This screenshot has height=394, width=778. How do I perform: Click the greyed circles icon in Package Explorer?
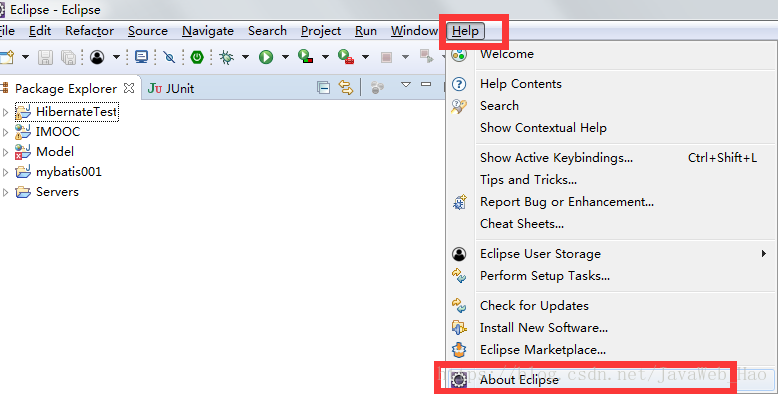click(378, 88)
